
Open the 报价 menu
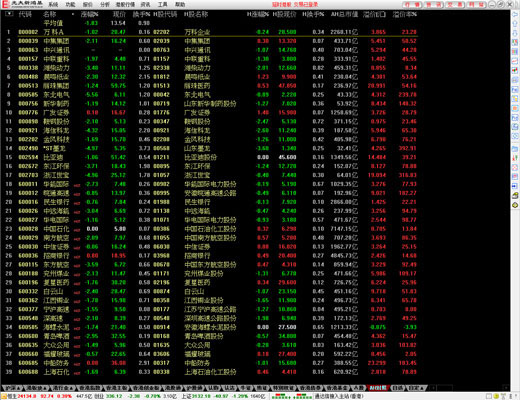[x=88, y=5]
